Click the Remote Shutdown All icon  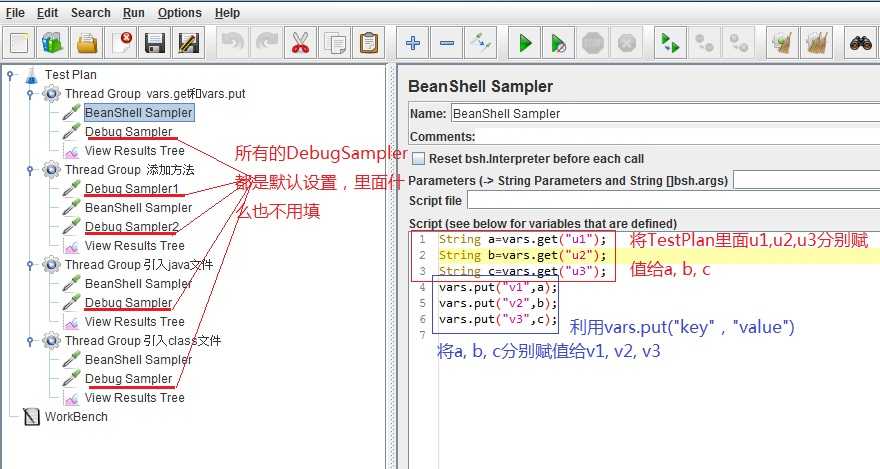[x=739, y=43]
